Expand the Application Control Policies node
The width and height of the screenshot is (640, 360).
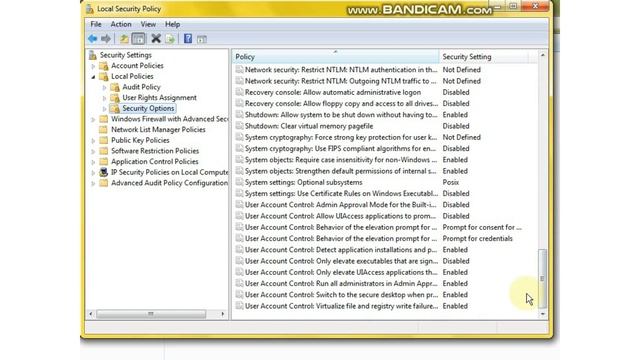(x=93, y=162)
